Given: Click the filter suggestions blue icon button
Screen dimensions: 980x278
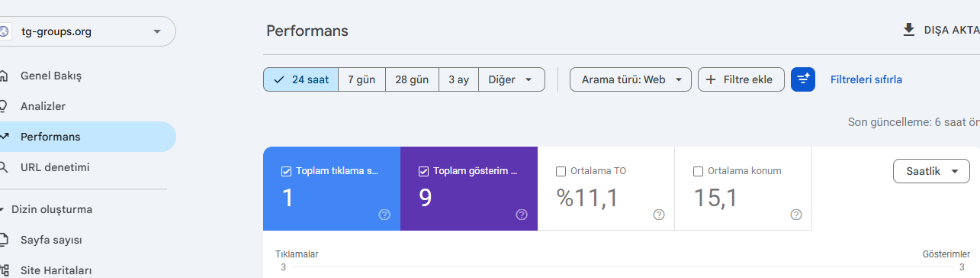Looking at the screenshot, I should point(803,79).
